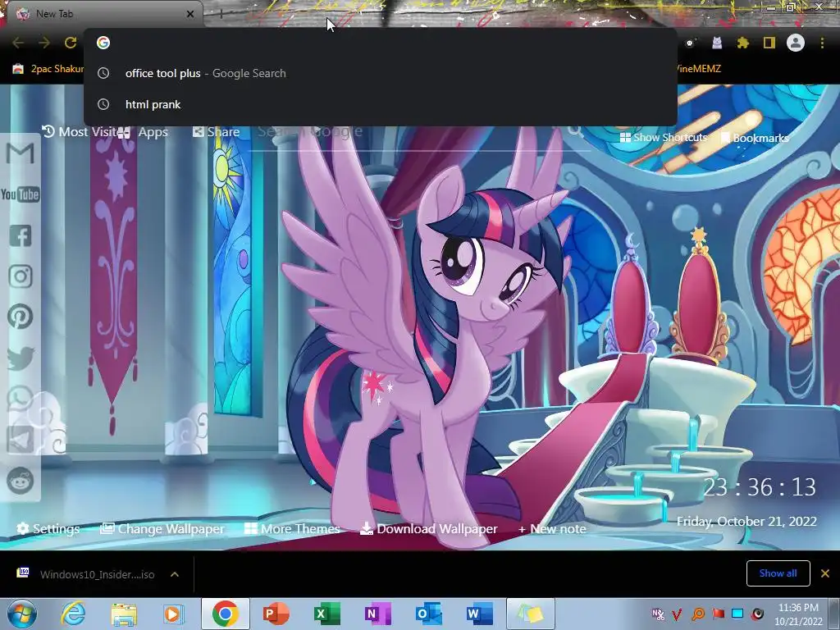The height and width of the screenshot is (630, 840).
Task: Click Show Shortcuts on the page
Action: (x=663, y=138)
